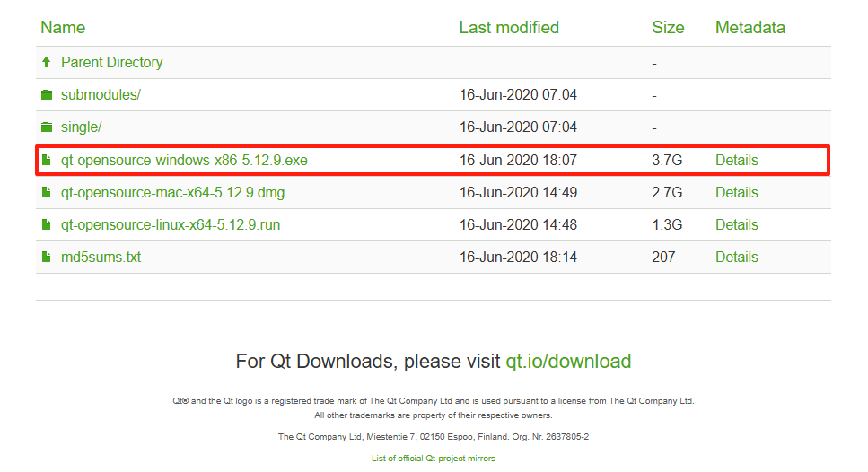Viewport: 868px width, 472px height.
Task: Click the file icon beside md5sums.txt
Action: [x=47, y=257]
